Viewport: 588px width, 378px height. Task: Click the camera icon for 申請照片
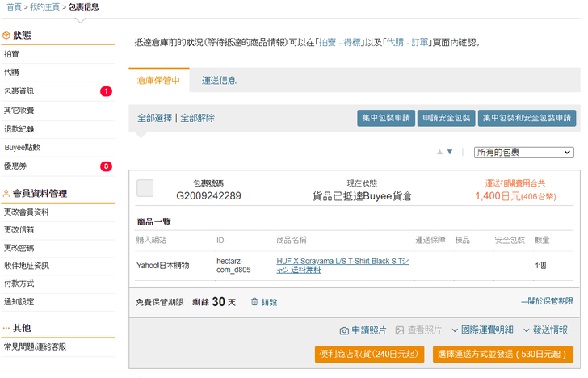[x=344, y=330]
